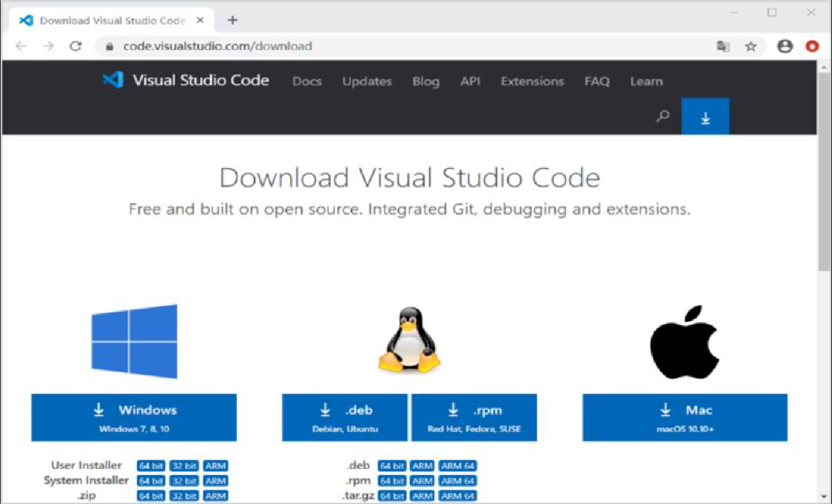Screen dimensions: 832x504
Task: Download the Mac version
Action: (685, 417)
